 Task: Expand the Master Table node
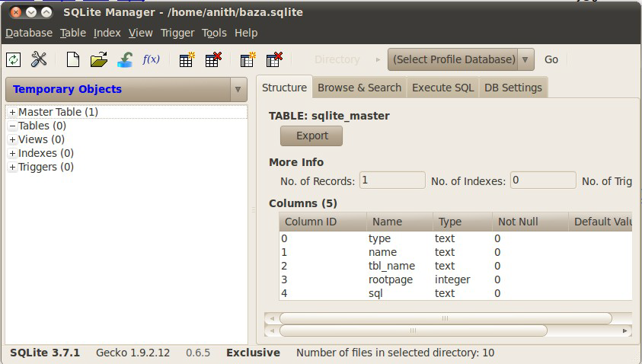(13, 112)
